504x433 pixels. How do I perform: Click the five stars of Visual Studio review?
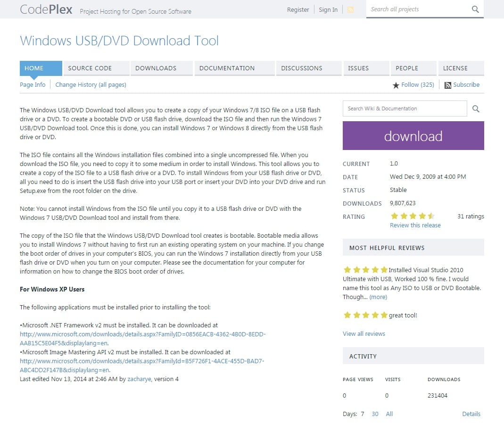pyautogui.click(x=365, y=269)
